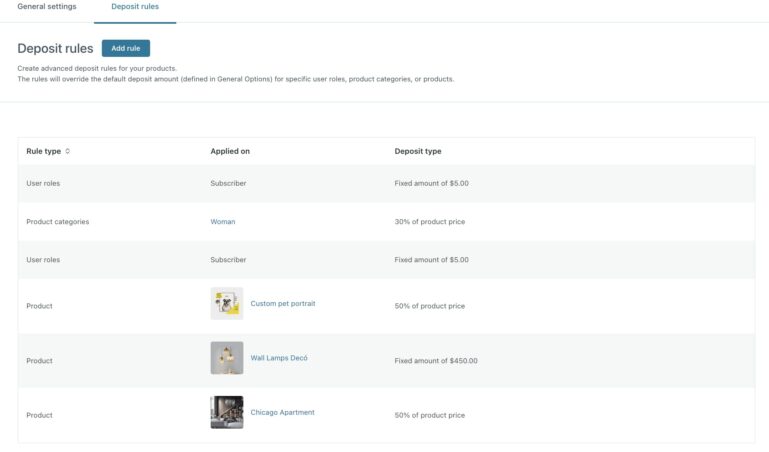Open the Custom pet portrait link
The width and height of the screenshot is (769, 452).
(282, 304)
